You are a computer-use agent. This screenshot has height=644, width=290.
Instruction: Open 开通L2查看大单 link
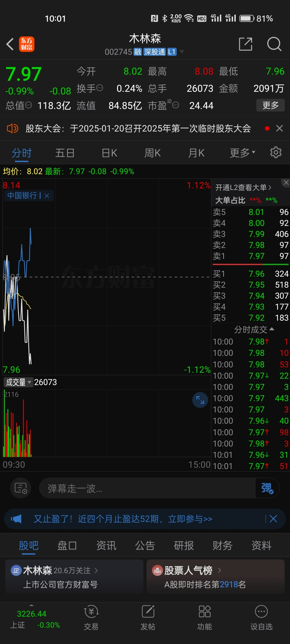coord(243,188)
